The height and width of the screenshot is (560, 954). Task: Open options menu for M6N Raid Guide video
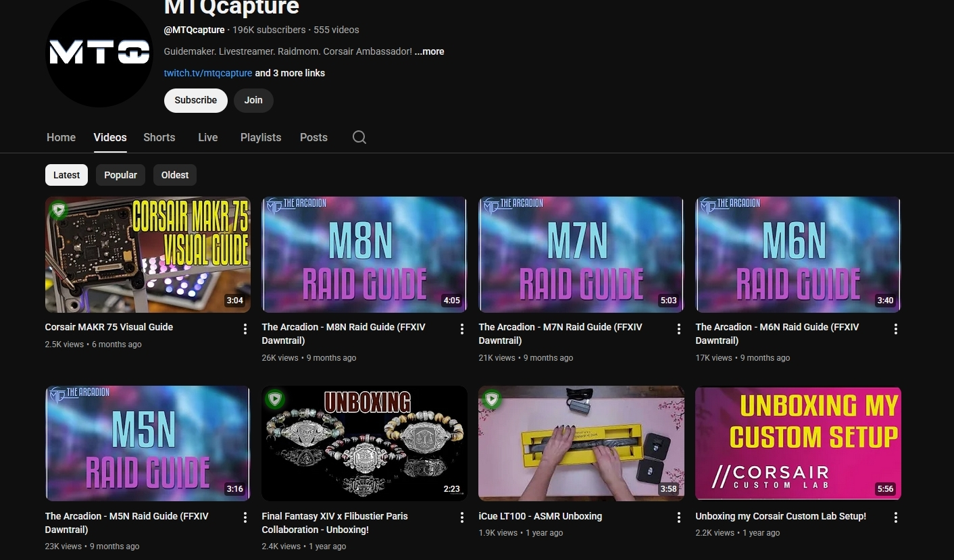(896, 329)
